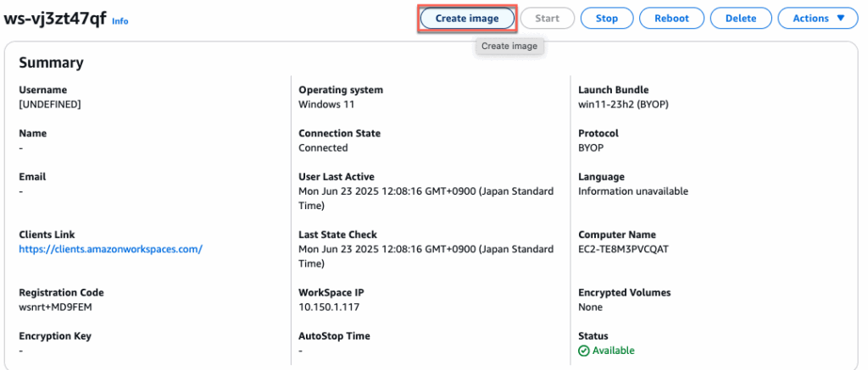The width and height of the screenshot is (868, 370).
Task: Click the Create image button
Action: [467, 18]
